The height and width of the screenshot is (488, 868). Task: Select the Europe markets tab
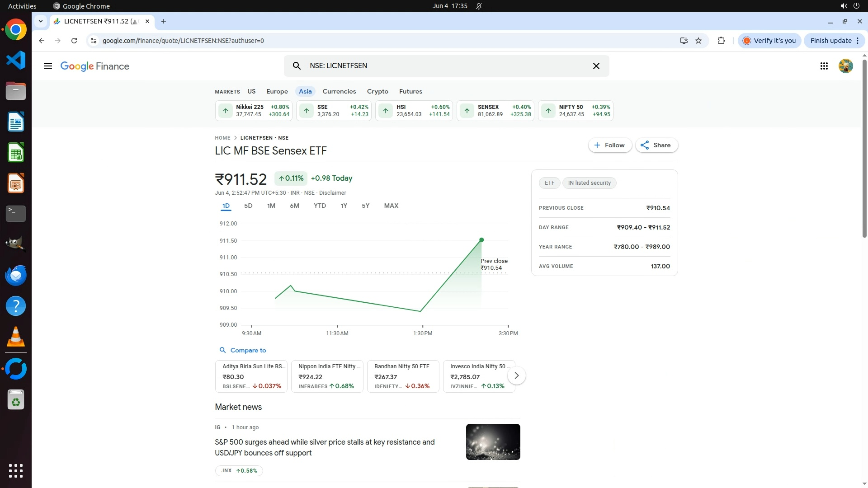pos(277,91)
